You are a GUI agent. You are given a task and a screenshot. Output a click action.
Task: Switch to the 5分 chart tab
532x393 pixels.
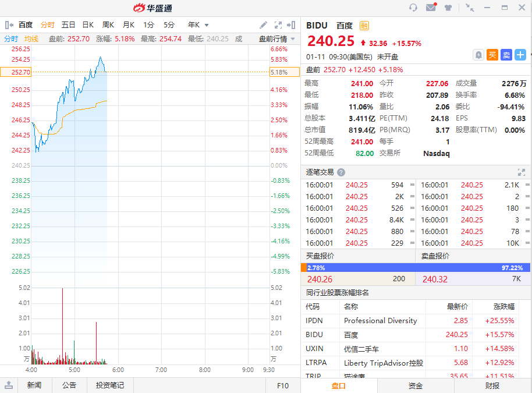(x=169, y=25)
